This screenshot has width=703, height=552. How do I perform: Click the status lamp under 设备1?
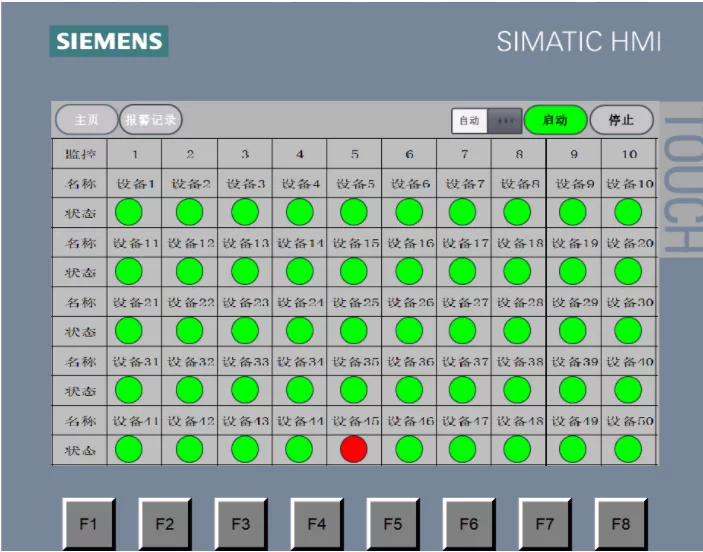click(x=129, y=212)
